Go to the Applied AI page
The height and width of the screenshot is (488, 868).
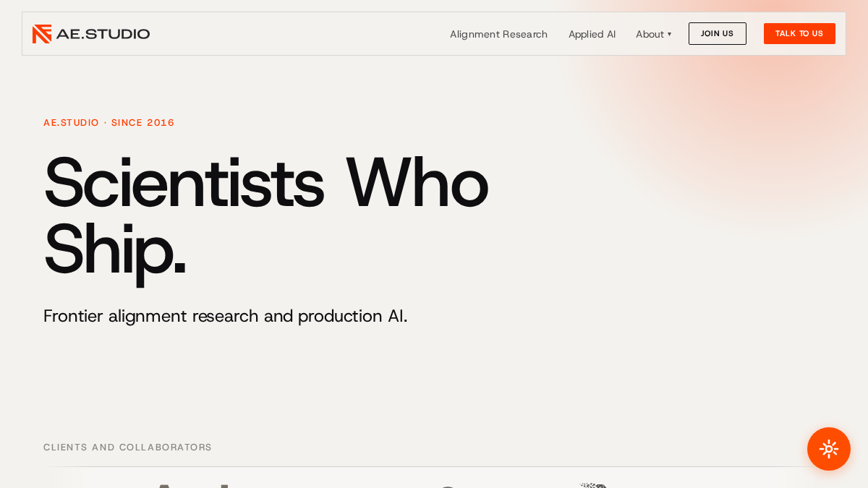pyautogui.click(x=592, y=34)
